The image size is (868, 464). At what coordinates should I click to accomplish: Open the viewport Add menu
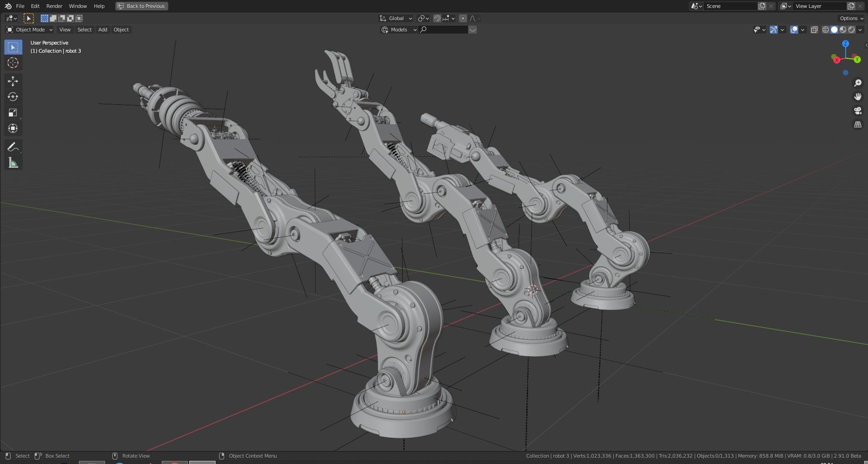pyautogui.click(x=103, y=30)
